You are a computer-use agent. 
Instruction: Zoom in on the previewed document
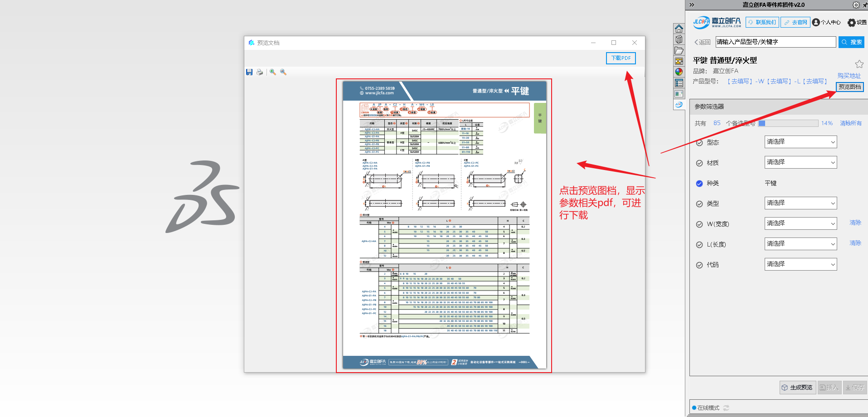click(273, 72)
